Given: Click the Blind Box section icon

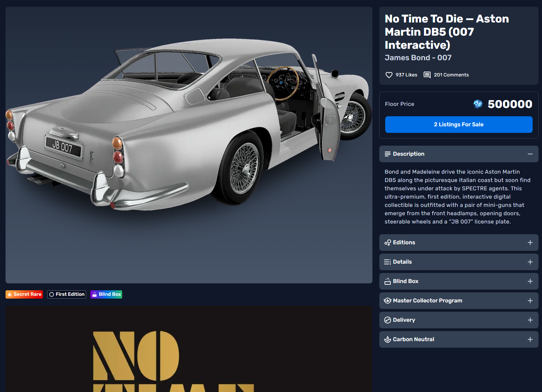Looking at the screenshot, I should click(388, 281).
